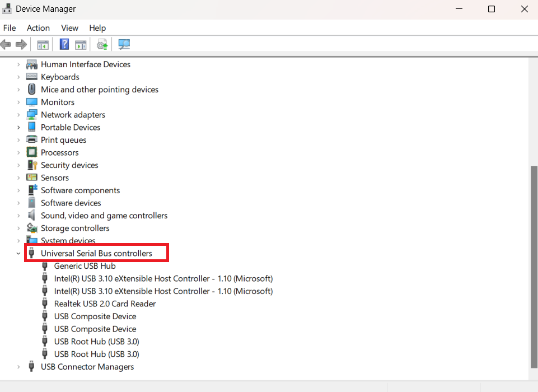This screenshot has width=538, height=392.
Task: Open the Action menu
Action: tap(38, 27)
